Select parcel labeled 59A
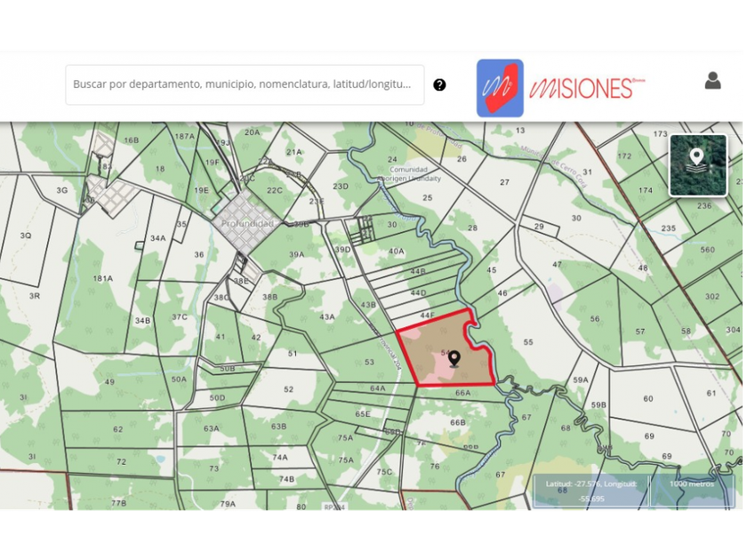The height and width of the screenshot is (560, 747). coord(580,380)
